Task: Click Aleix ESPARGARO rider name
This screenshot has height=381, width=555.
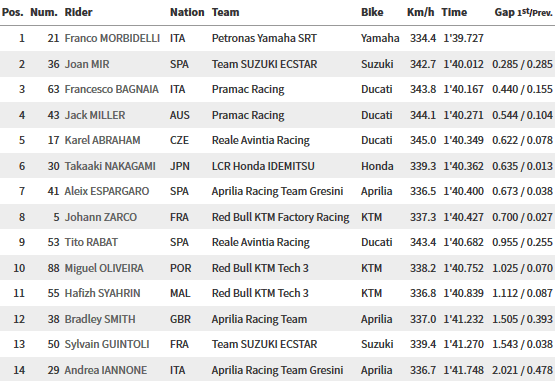Action: click(107, 191)
